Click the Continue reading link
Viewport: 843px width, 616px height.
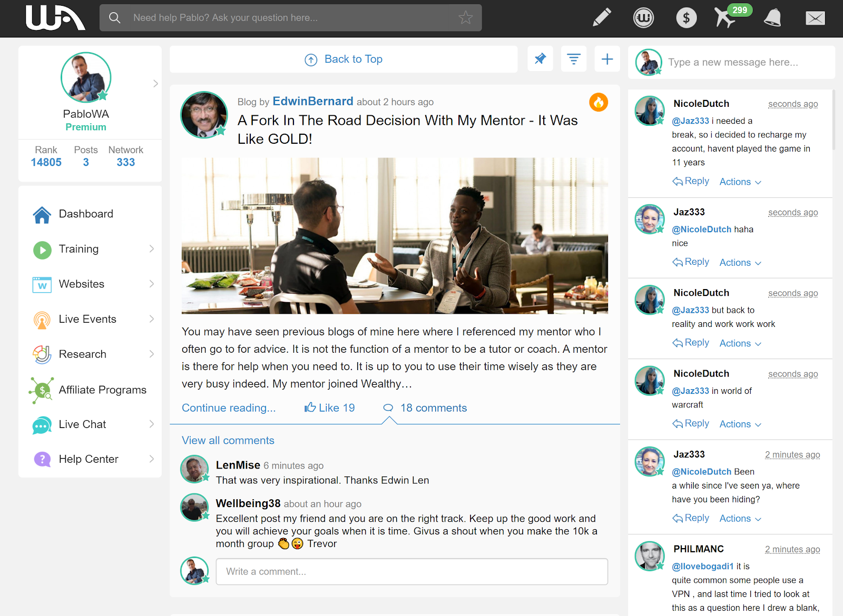(229, 408)
